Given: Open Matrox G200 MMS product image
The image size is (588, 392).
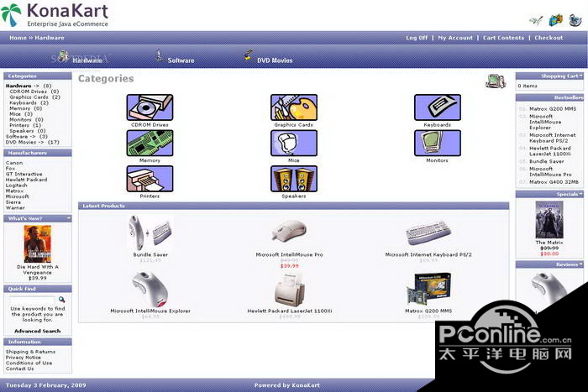Looking at the screenshot, I should (x=428, y=290).
